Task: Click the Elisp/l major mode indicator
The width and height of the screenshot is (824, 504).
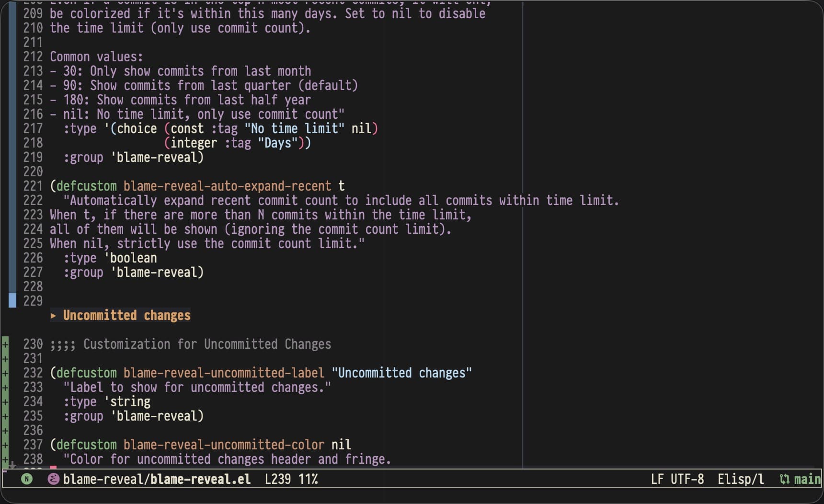Action: coord(740,479)
